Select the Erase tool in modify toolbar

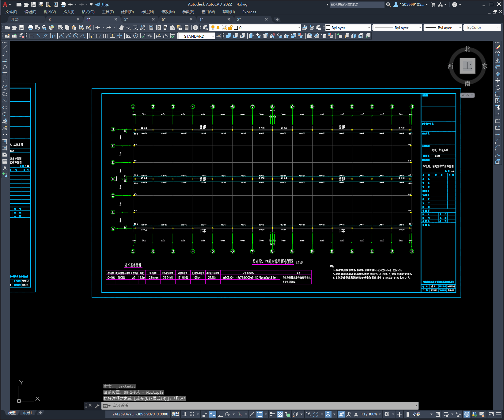498,47
